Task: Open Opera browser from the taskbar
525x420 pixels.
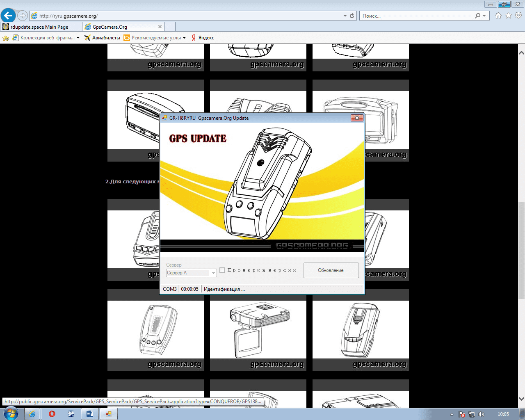Action: click(x=52, y=414)
